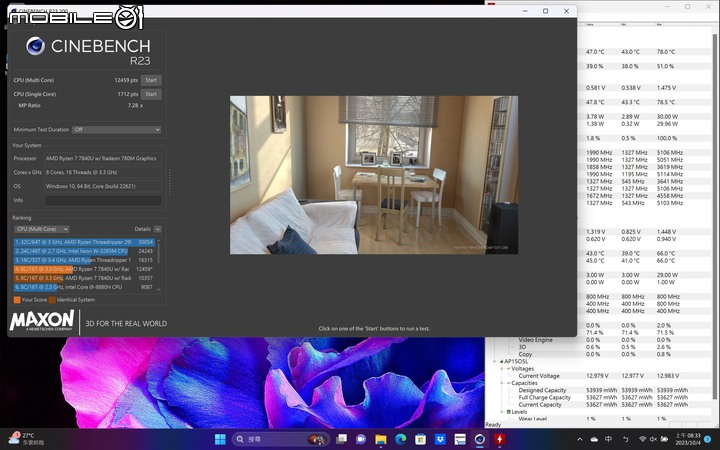The width and height of the screenshot is (720, 450).
Task: Select Current Capacity row in HWMonitor
Action: tap(540, 405)
